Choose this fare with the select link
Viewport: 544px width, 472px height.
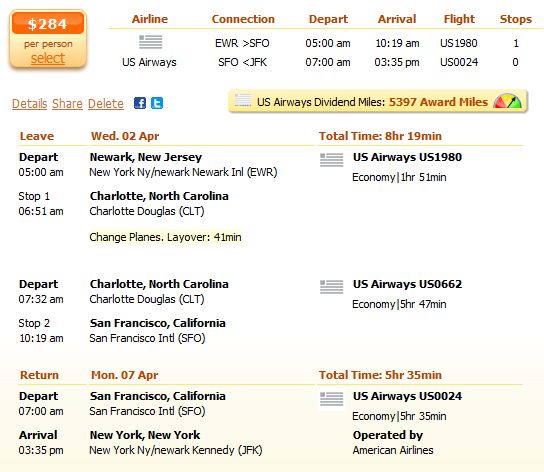coord(48,58)
